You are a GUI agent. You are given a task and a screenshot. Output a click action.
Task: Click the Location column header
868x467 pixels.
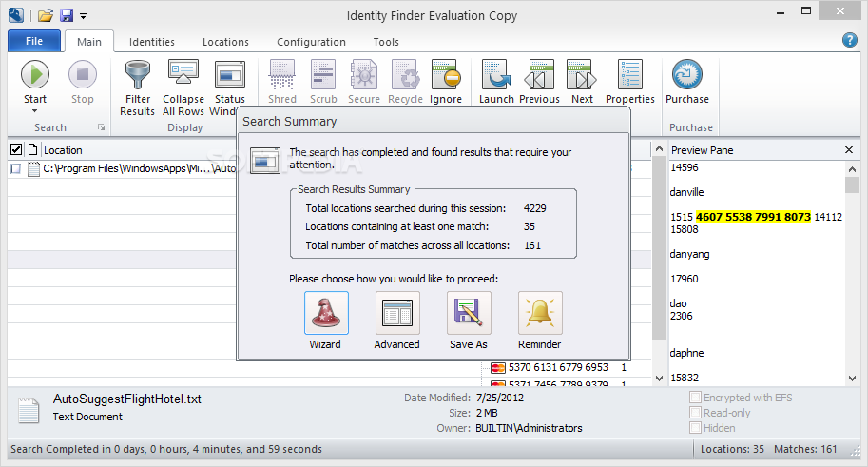[63, 150]
